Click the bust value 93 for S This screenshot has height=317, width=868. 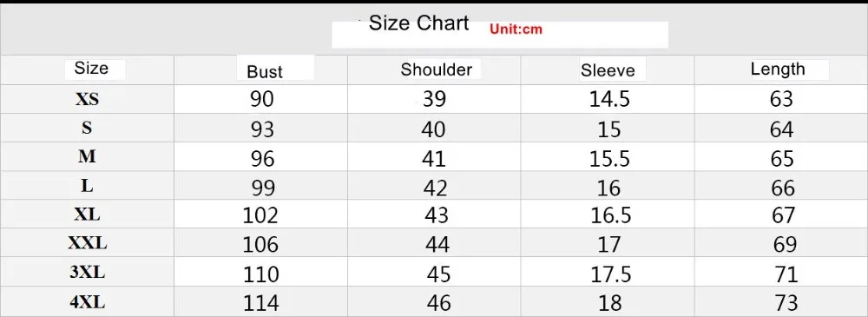[x=262, y=129]
